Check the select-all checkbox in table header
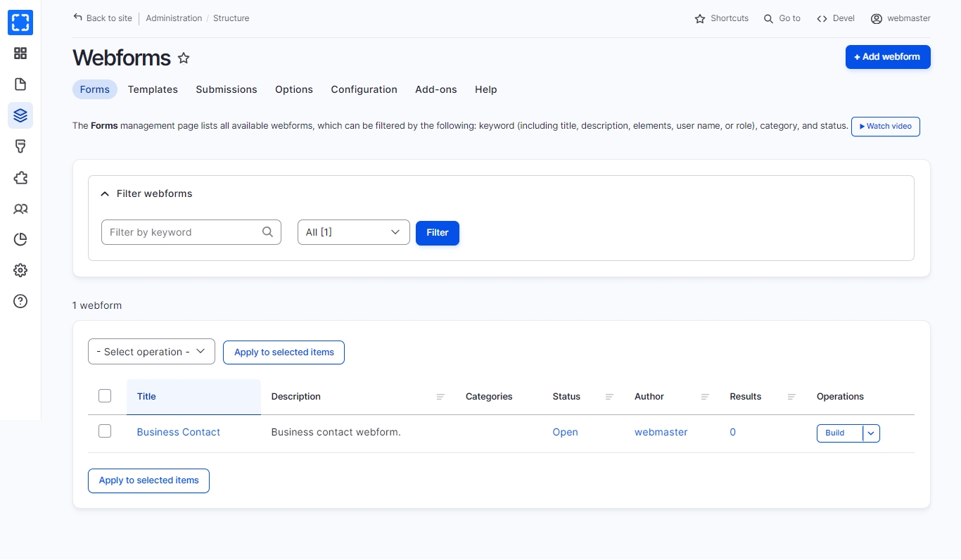This screenshot has width=961, height=560. coord(105,396)
